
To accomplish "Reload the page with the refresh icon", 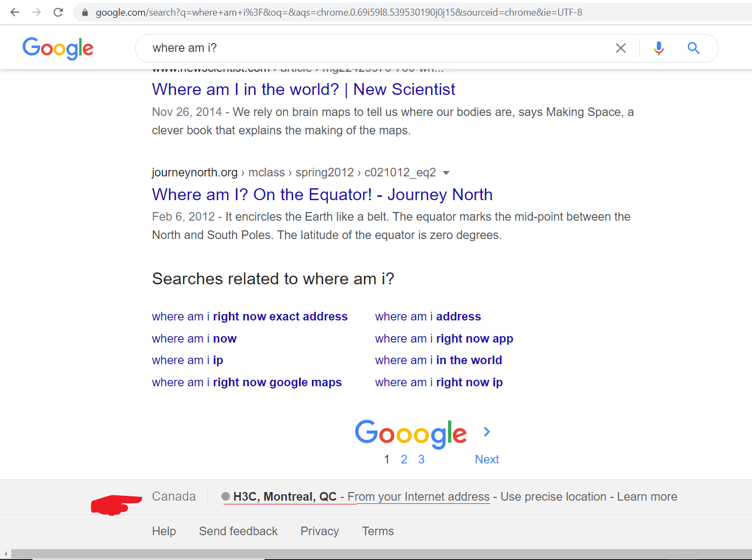I will point(58,12).
